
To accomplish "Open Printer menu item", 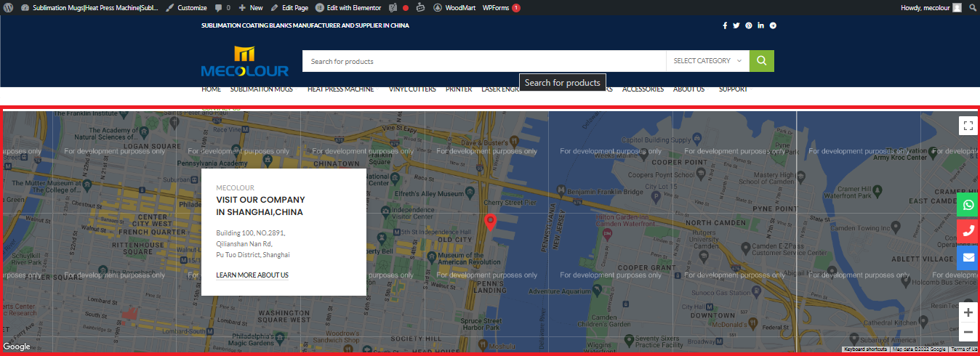I will pyautogui.click(x=459, y=89).
